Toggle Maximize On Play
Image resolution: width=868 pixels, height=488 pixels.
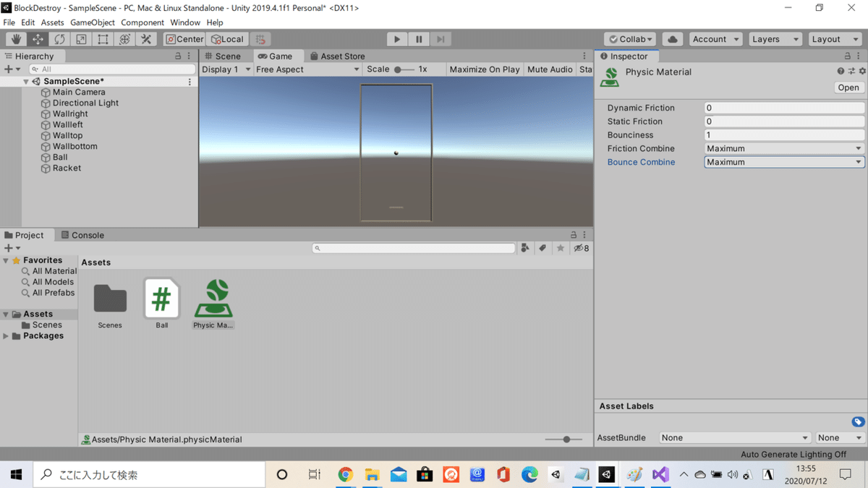485,69
